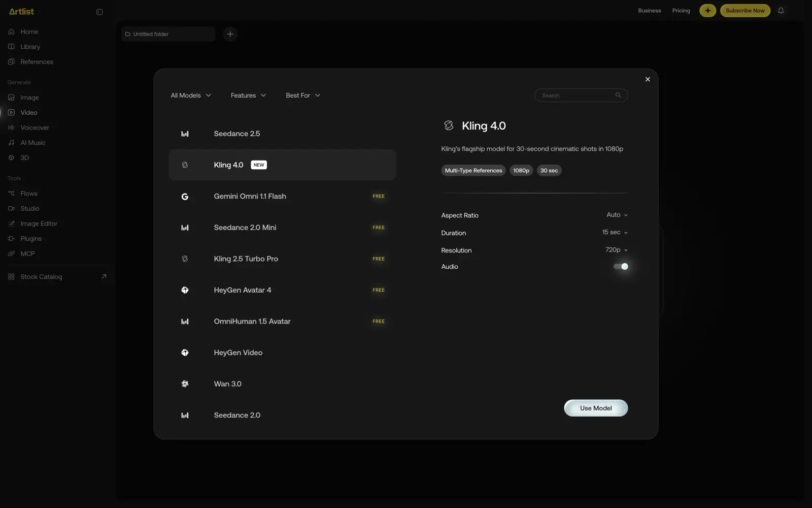Open Stock Catalog external link

coord(57,277)
